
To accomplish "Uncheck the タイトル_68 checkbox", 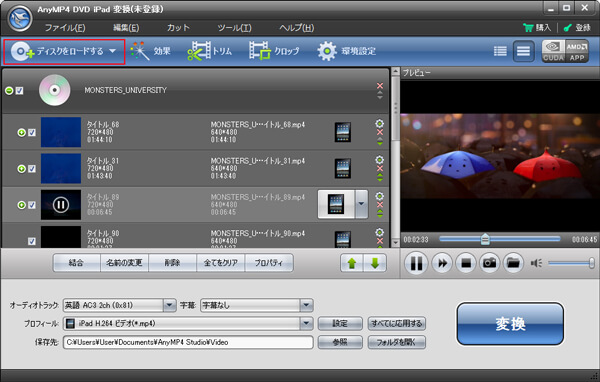I will (32, 132).
